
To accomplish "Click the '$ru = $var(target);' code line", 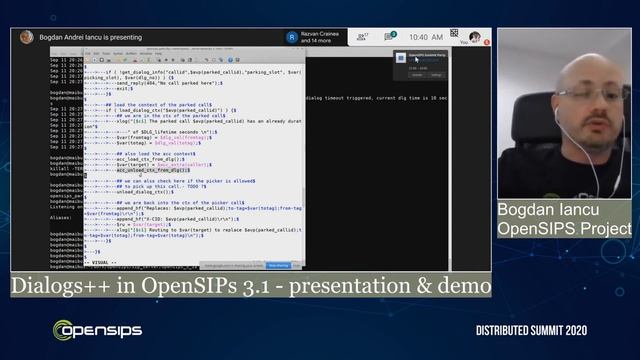I will tap(144, 224).
